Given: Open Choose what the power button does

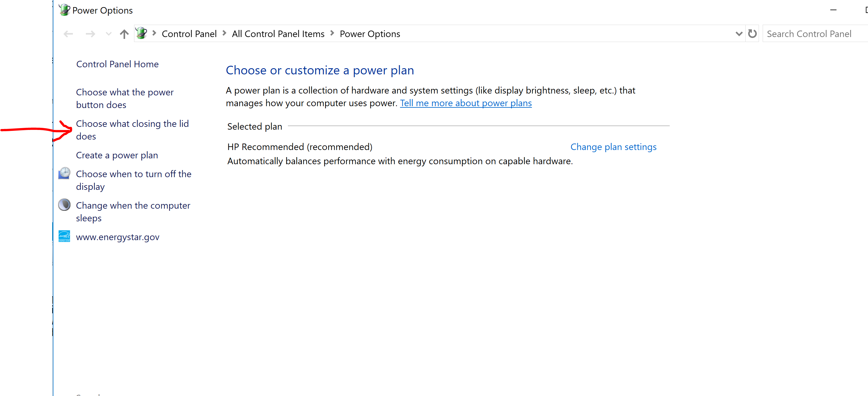Looking at the screenshot, I should tap(125, 98).
